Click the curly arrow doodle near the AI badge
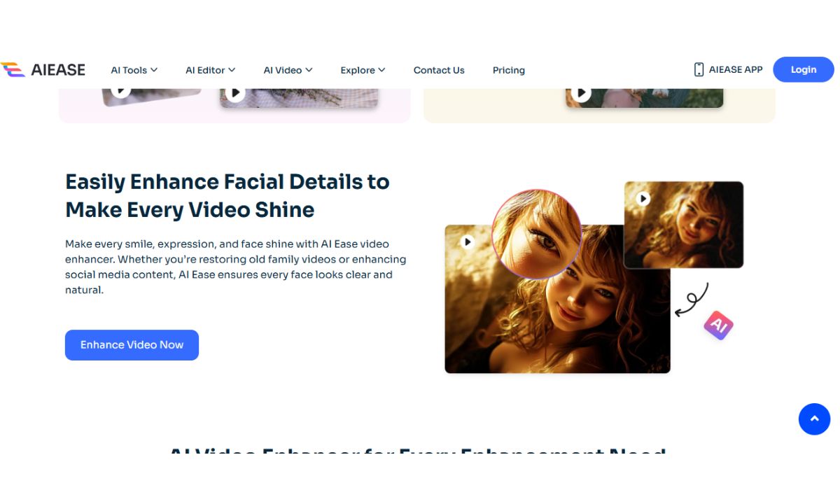Viewport: 840px width, 504px height. coord(692,300)
